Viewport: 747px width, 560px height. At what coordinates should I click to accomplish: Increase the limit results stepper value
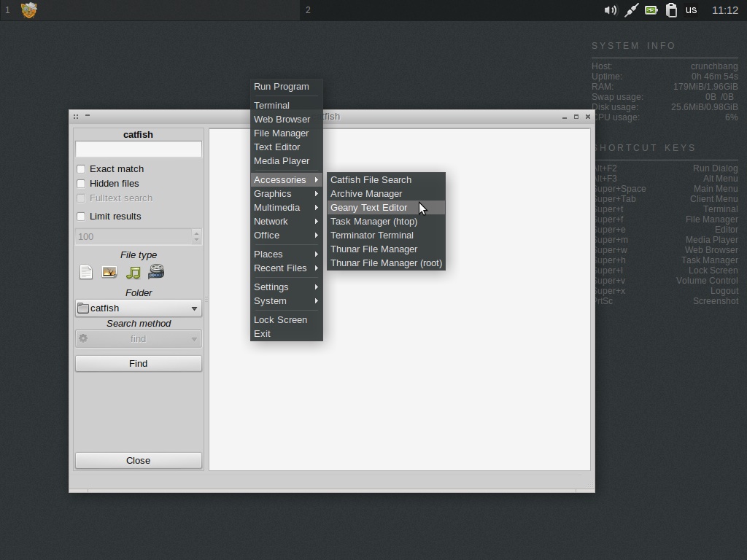coord(196,233)
